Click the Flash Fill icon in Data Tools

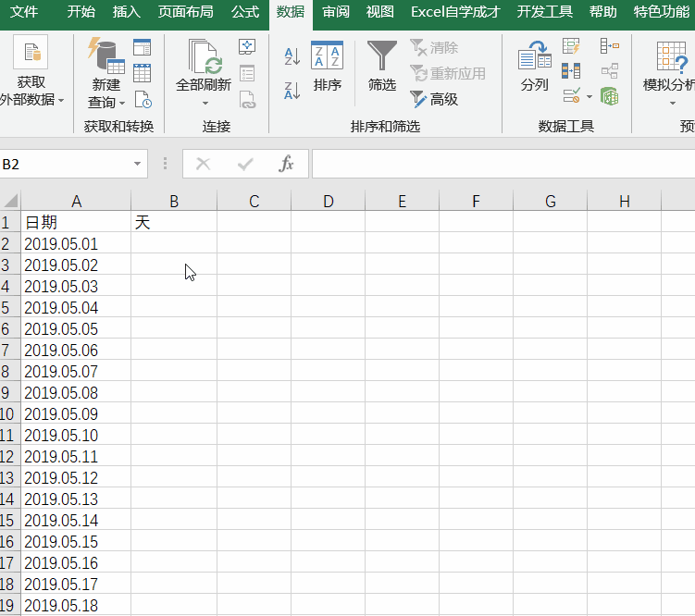pos(571,45)
